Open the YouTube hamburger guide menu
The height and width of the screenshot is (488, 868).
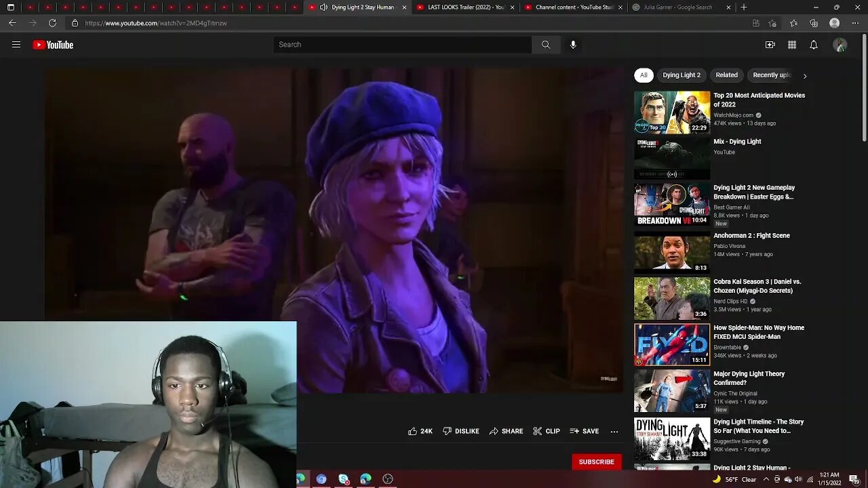pos(16,45)
